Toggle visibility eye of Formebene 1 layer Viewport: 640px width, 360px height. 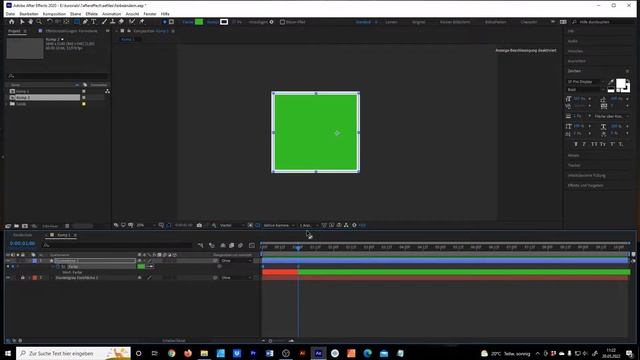(8, 260)
